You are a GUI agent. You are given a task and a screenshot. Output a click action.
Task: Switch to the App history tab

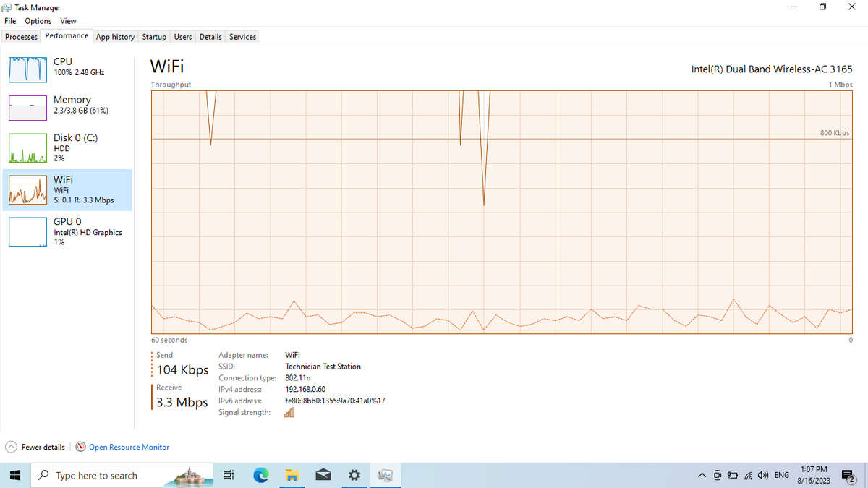115,37
